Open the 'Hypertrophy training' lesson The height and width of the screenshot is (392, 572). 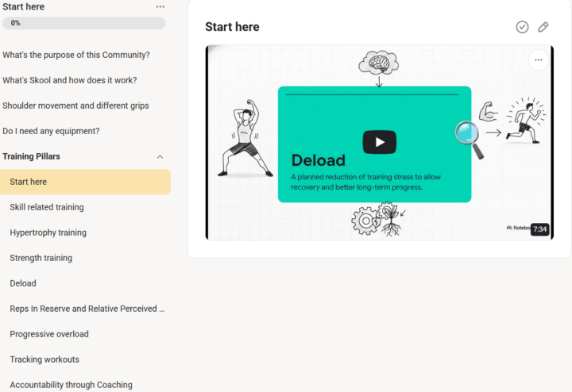48,233
